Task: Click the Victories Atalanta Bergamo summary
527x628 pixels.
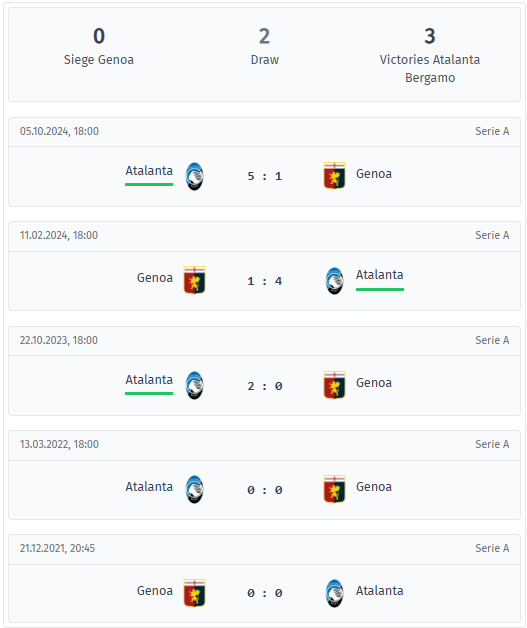Action: pyautogui.click(x=430, y=55)
